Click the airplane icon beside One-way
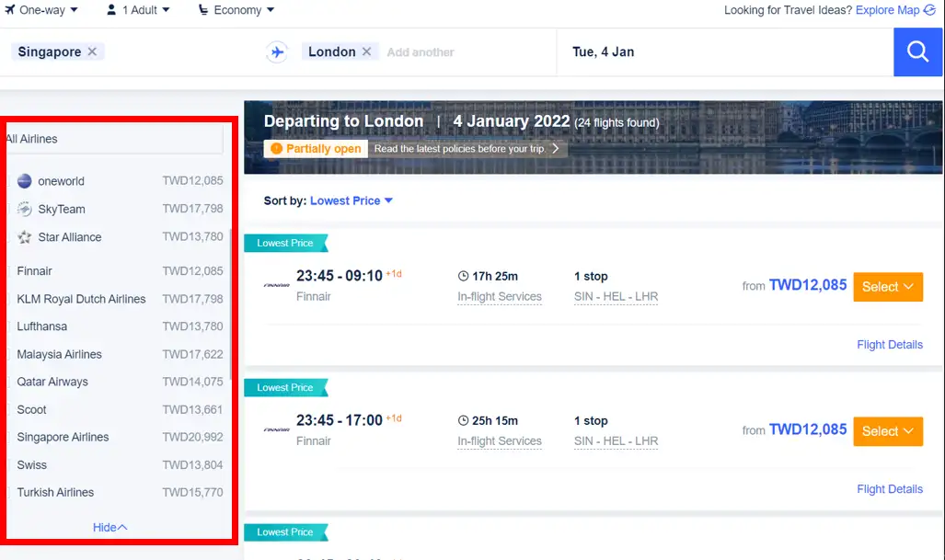 click(9, 9)
